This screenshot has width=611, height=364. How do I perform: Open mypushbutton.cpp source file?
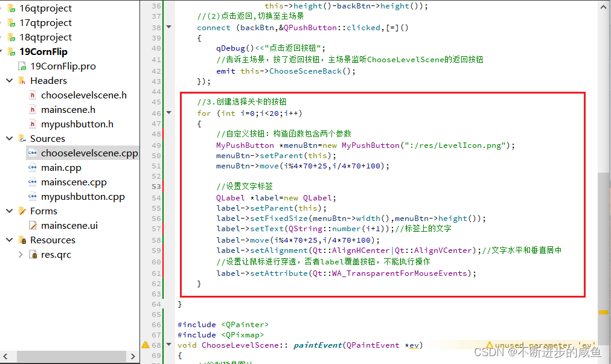pos(83,196)
